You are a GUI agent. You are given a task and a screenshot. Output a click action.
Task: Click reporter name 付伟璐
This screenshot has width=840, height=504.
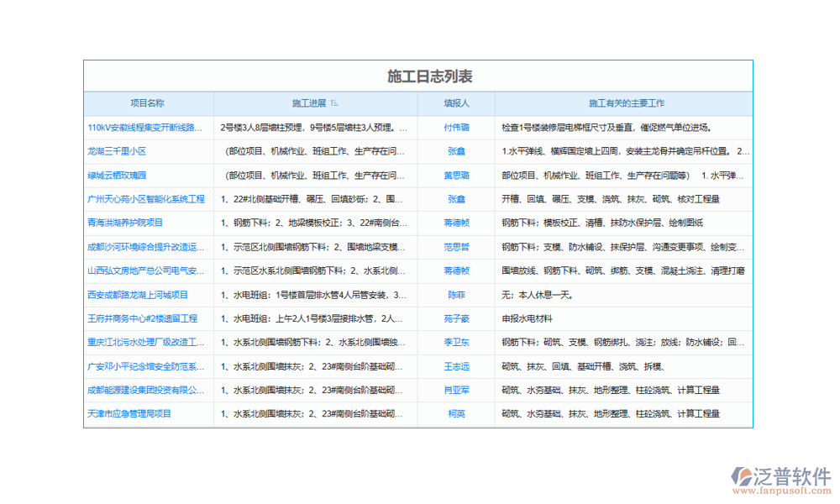click(x=456, y=128)
